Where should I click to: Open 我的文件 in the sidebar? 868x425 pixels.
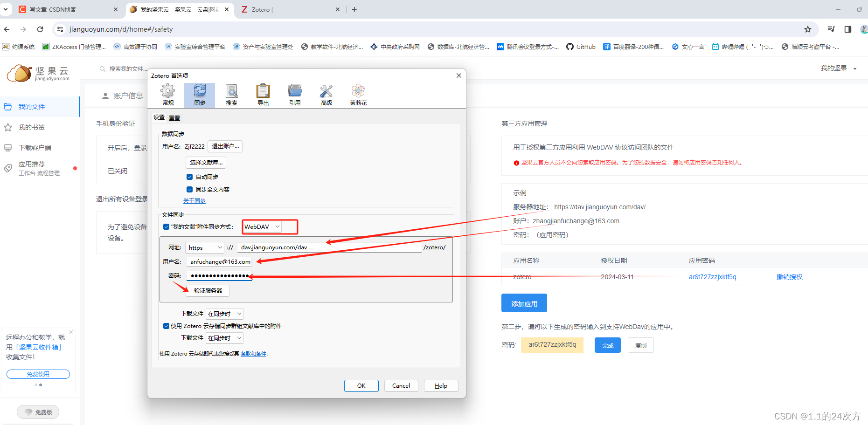(x=40, y=107)
